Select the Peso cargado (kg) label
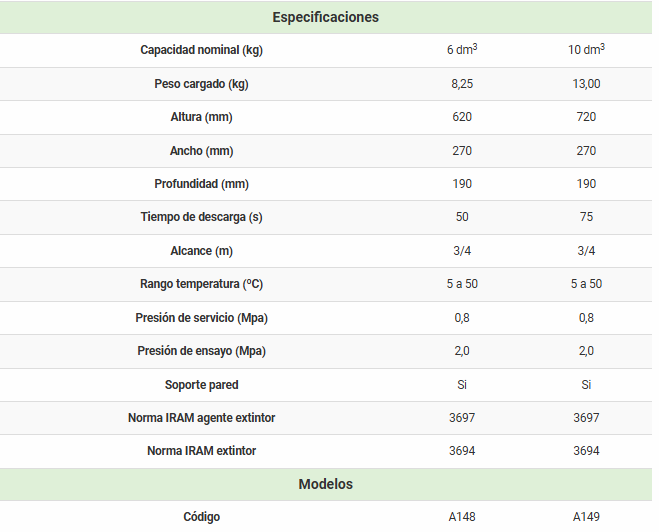659x532 pixels. [201, 84]
